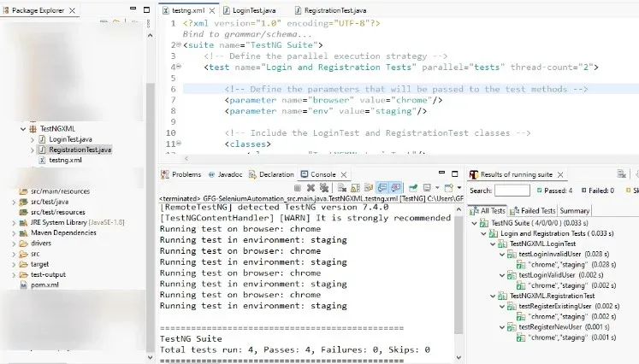Expand the drivers folder

pyautogui.click(x=14, y=244)
